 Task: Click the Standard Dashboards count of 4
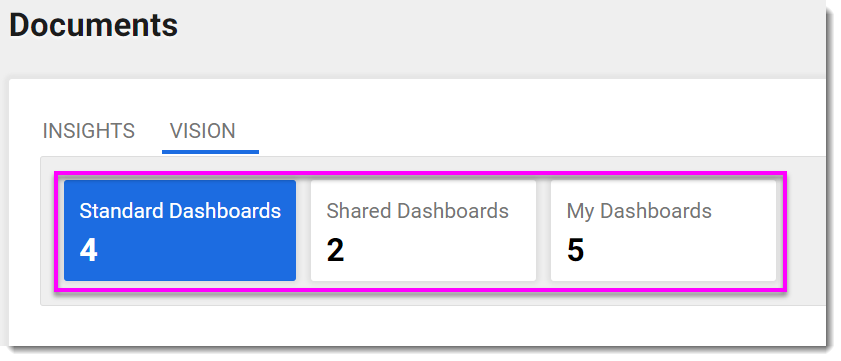88,251
